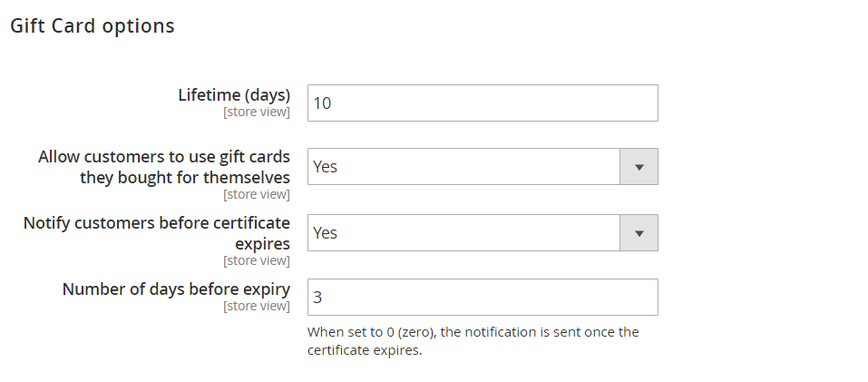
Task: Click the arrow icon on the certificate expires select
Action: (x=639, y=233)
